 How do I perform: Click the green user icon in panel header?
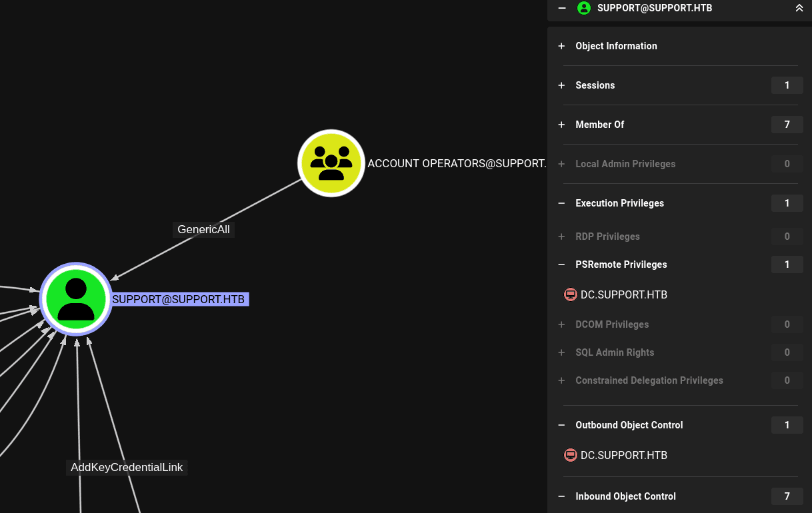pyautogui.click(x=584, y=8)
